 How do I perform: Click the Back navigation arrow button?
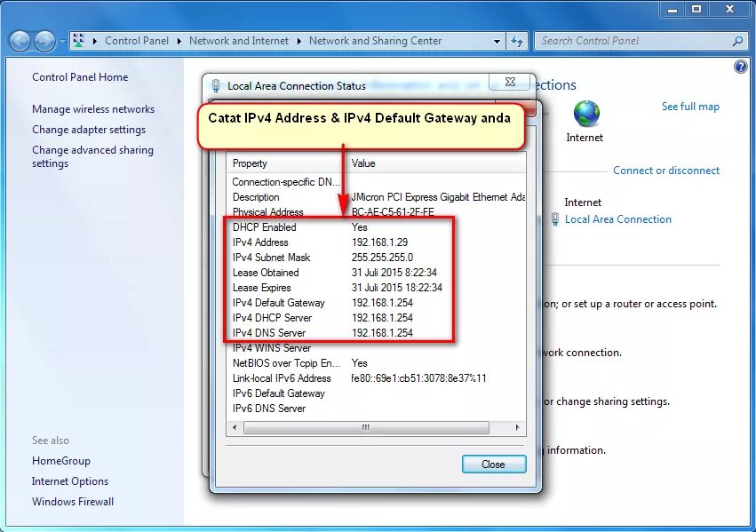click(20, 42)
